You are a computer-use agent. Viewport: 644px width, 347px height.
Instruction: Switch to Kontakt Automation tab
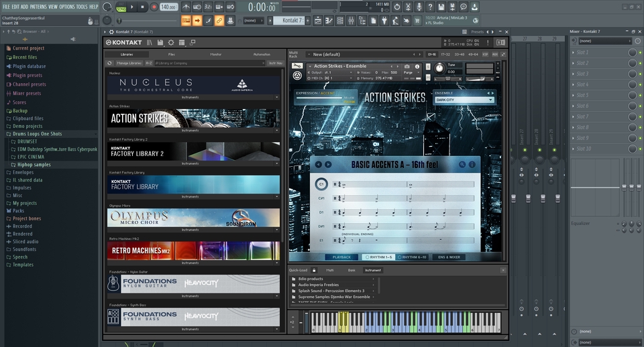[x=262, y=54]
